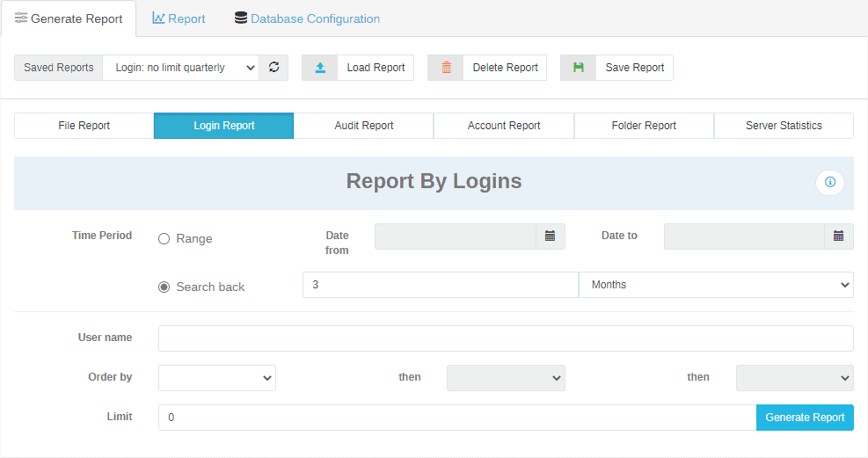Expand the Saved Reports dropdown
The width and height of the screenshot is (868, 458).
(x=180, y=68)
